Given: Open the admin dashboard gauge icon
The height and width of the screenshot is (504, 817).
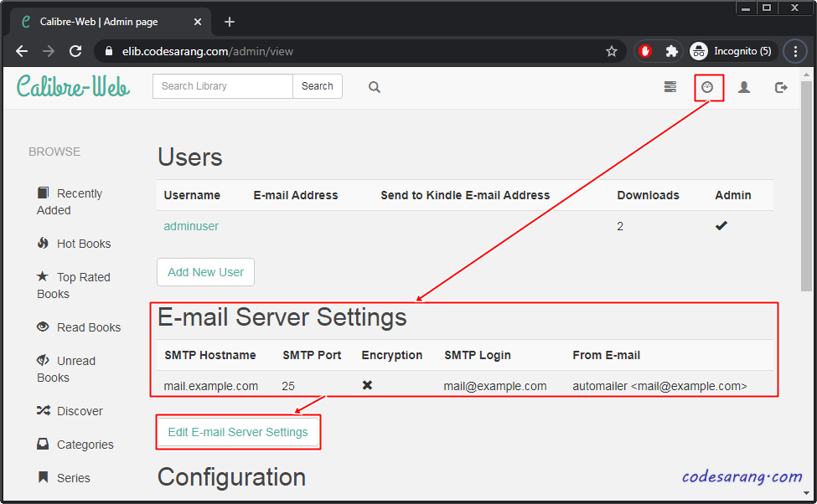Looking at the screenshot, I should 707,87.
